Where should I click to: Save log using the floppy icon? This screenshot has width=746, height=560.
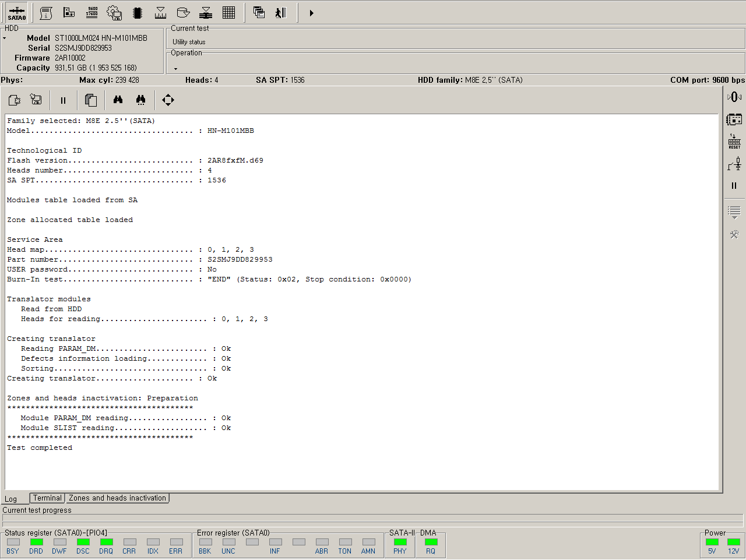coord(36,100)
